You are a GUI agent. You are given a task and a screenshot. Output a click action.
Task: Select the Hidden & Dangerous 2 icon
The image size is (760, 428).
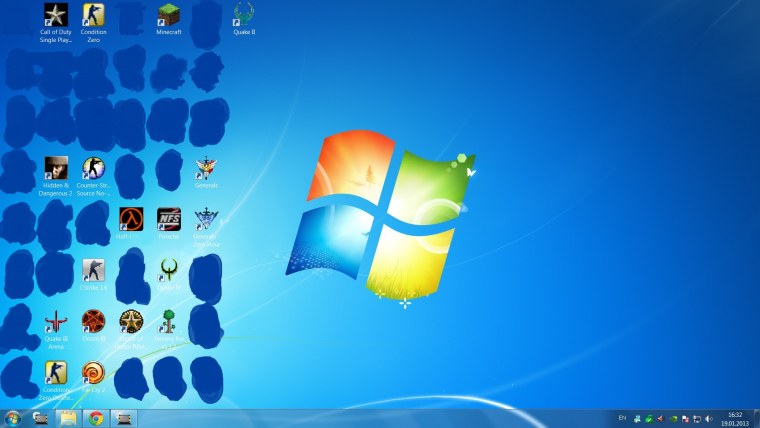coord(56,168)
